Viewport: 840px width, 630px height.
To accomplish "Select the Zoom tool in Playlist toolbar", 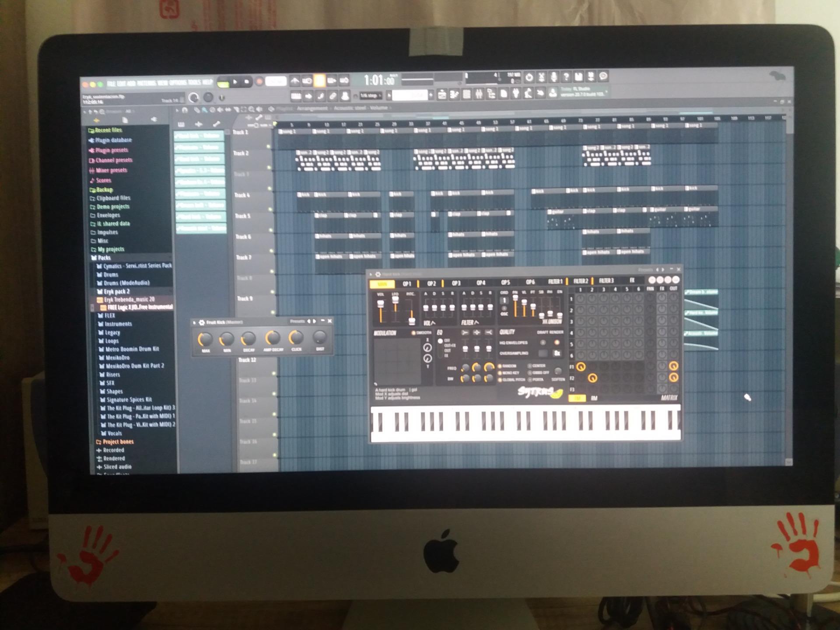I will tap(251, 109).
